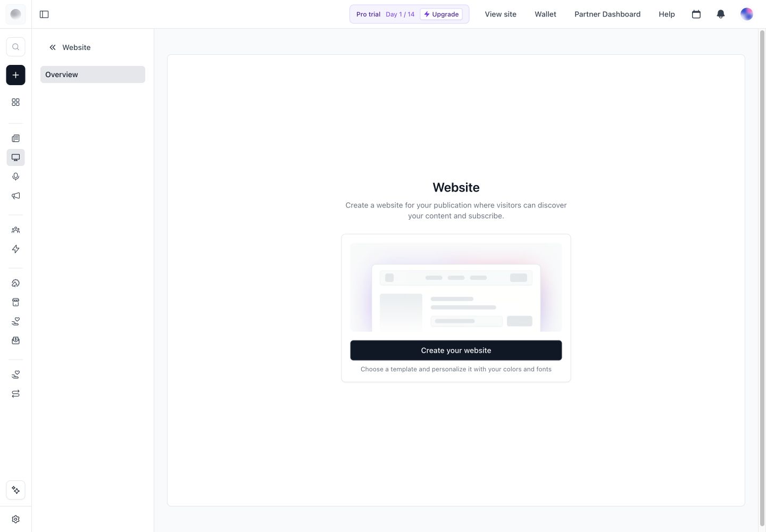Open the swap arrows icon
766x532 pixels.
15,394
